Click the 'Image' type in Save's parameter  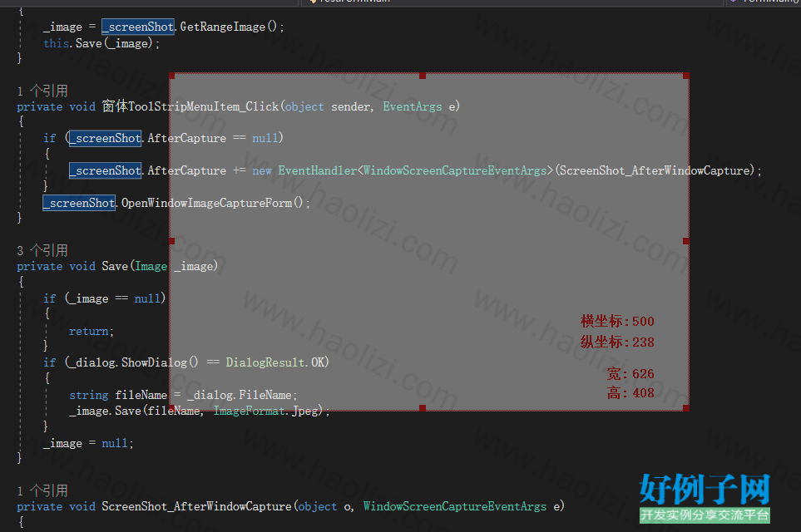point(151,266)
